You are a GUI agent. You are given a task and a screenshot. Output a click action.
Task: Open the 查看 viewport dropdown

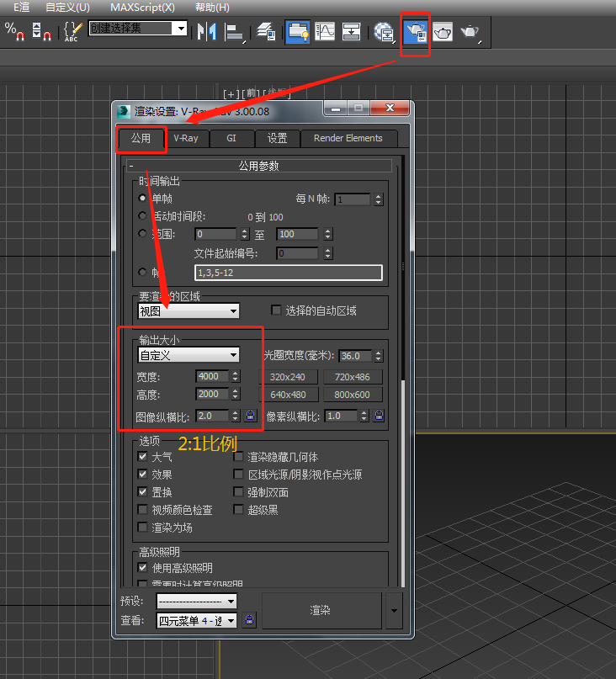click(x=197, y=621)
